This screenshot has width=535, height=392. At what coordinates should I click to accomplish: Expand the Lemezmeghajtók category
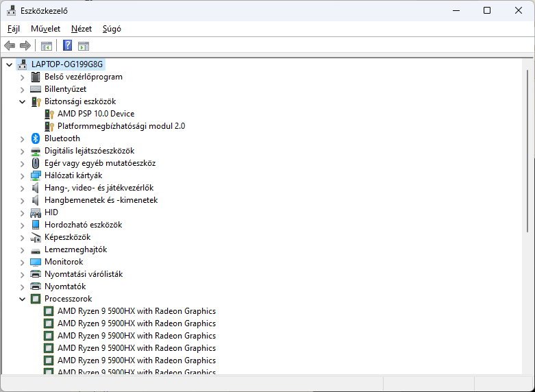22,250
